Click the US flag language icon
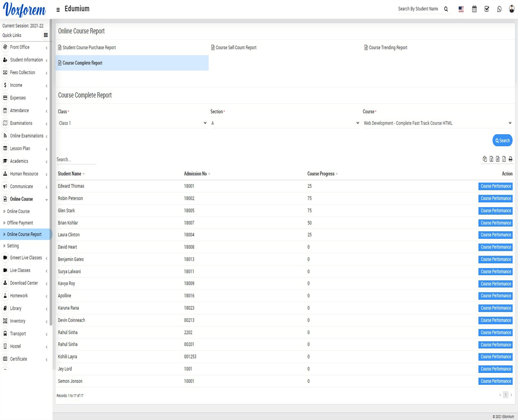 click(461, 9)
